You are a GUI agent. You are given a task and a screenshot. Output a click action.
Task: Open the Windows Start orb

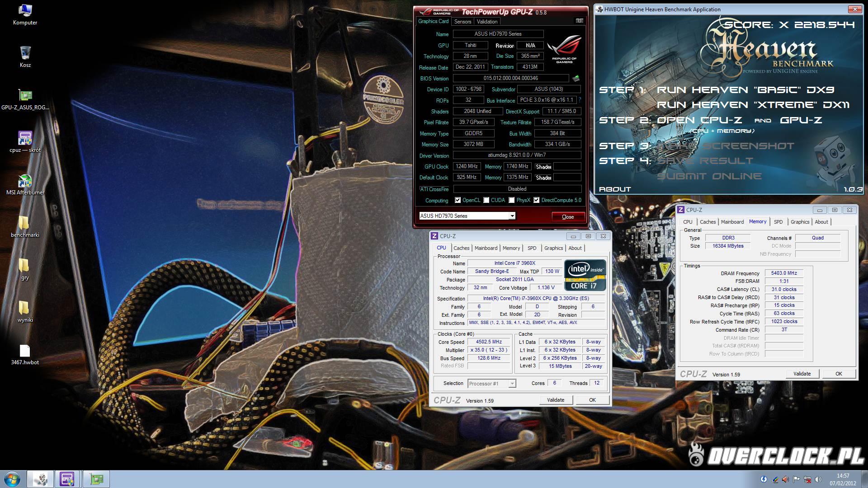tap(12, 479)
